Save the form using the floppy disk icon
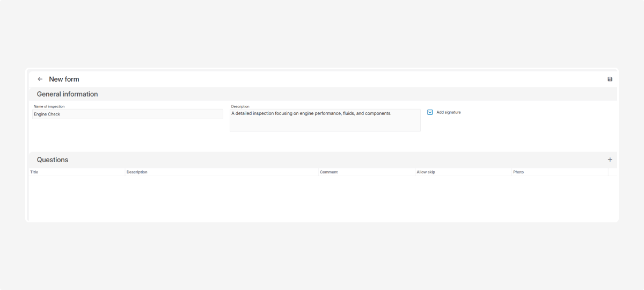 coord(610,79)
